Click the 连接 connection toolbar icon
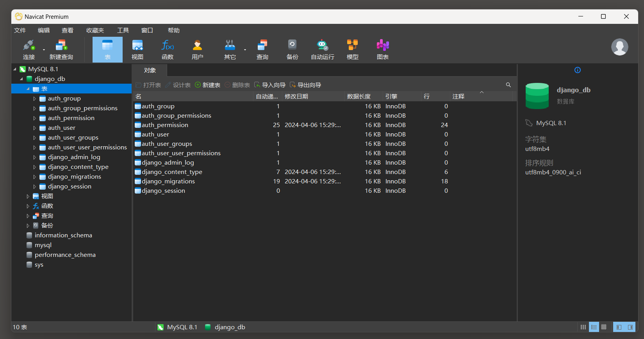 [29, 49]
